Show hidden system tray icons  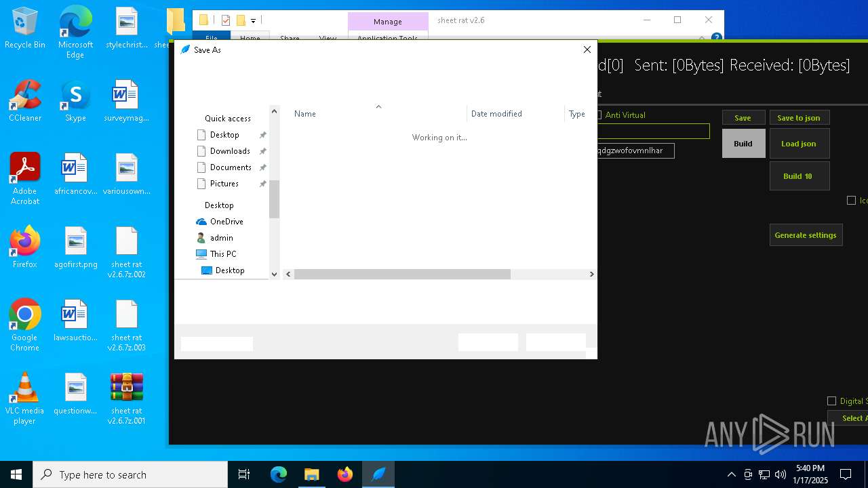(731, 474)
